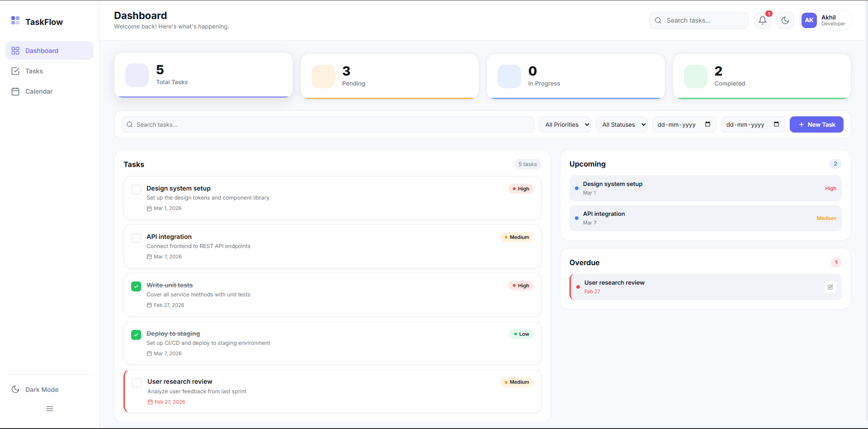Click the dark mode moon icon in header

pos(785,20)
